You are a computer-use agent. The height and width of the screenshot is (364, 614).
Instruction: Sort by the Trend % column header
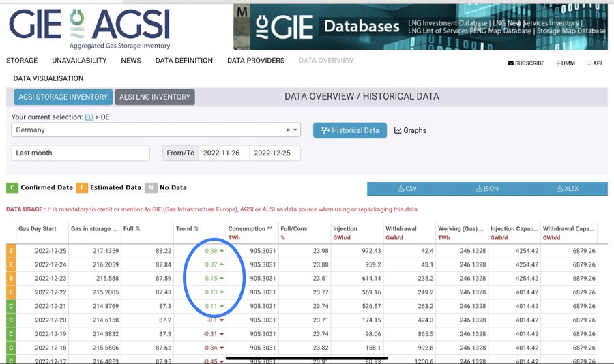pyautogui.click(x=187, y=229)
